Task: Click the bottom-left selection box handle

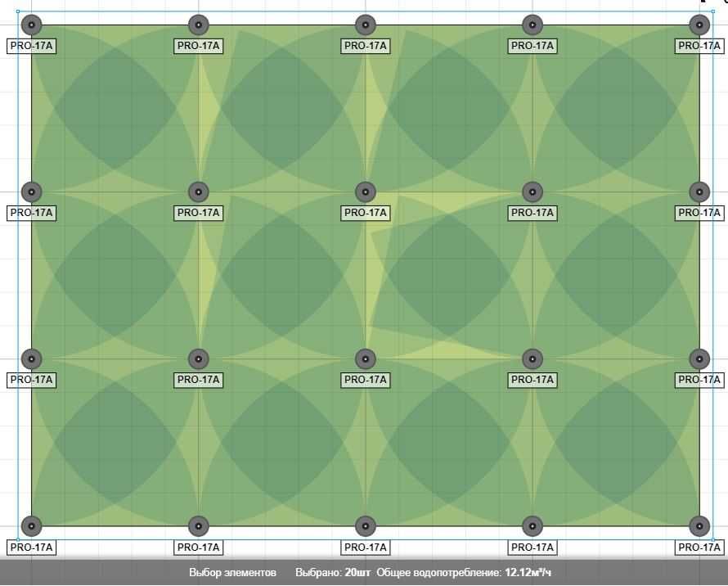Action: [x=18, y=539]
